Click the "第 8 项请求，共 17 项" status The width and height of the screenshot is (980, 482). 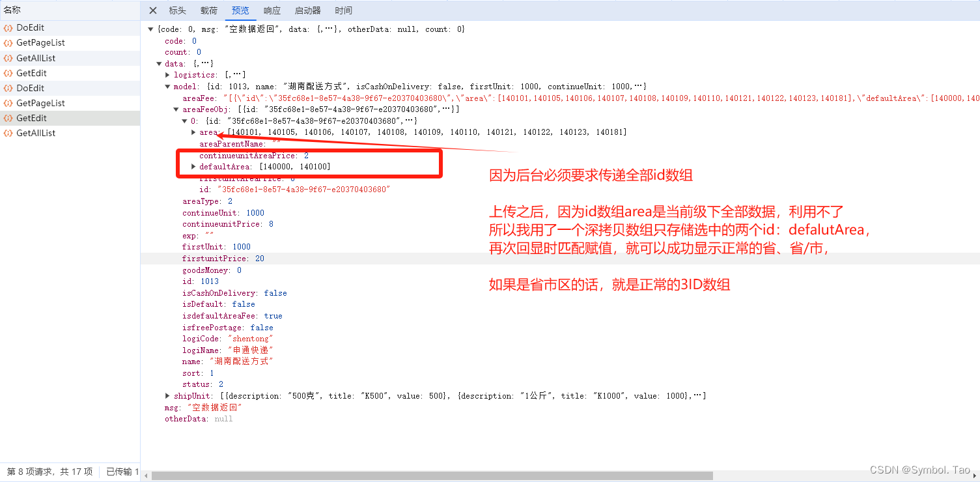(x=49, y=472)
